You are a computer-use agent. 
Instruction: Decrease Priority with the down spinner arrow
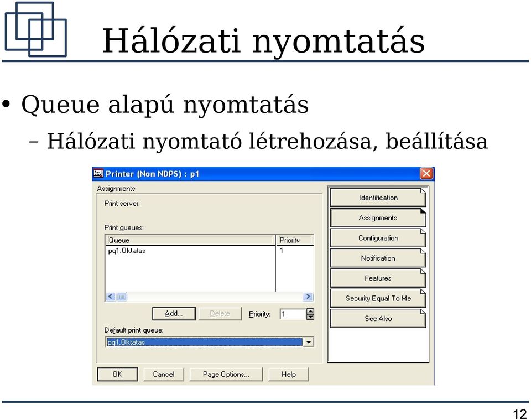[310, 317]
